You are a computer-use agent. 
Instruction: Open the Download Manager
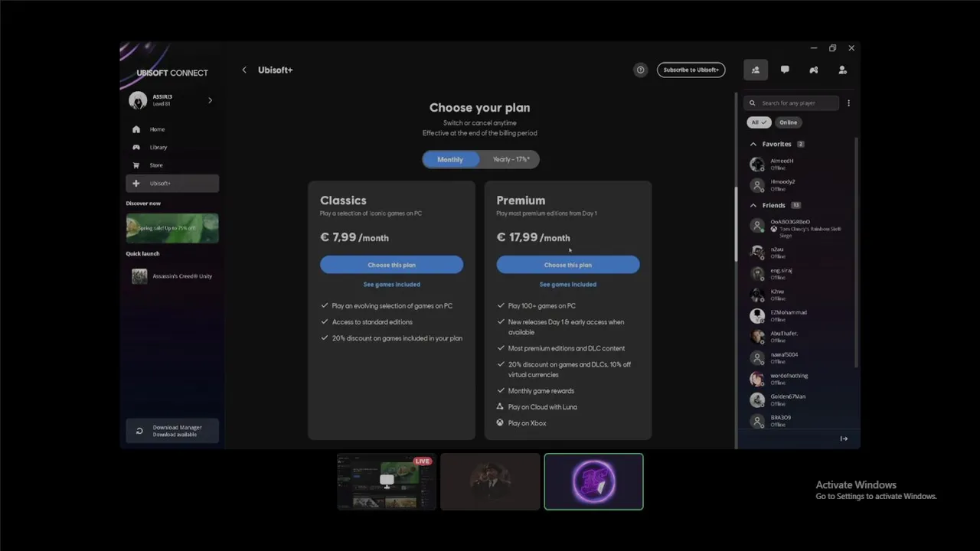(172, 431)
